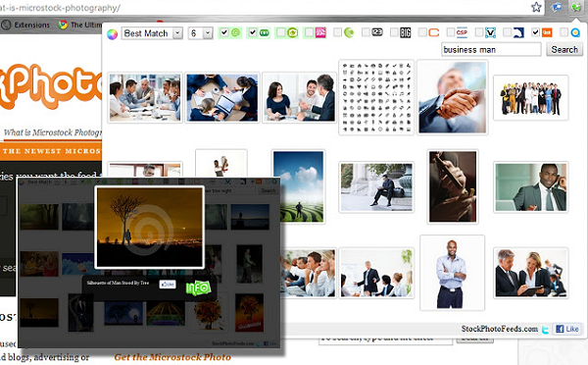Expand the results count dropdown showing 6
588x365 pixels.
(x=200, y=33)
